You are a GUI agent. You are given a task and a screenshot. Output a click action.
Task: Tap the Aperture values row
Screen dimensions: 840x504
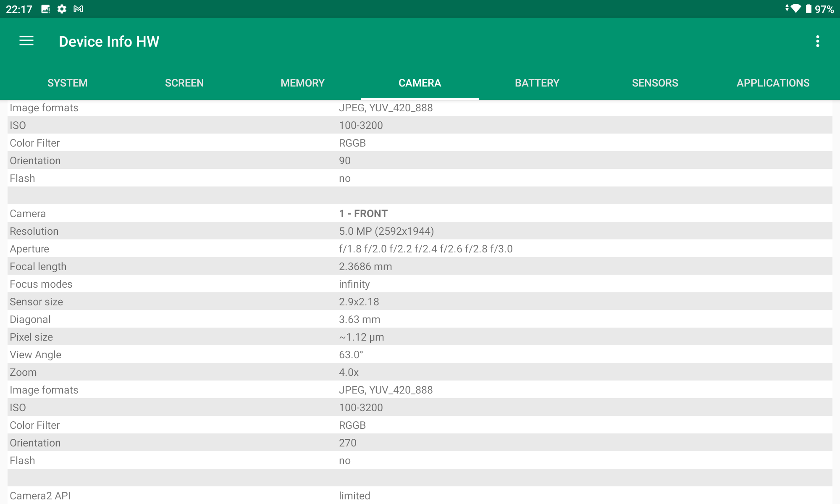coord(420,249)
